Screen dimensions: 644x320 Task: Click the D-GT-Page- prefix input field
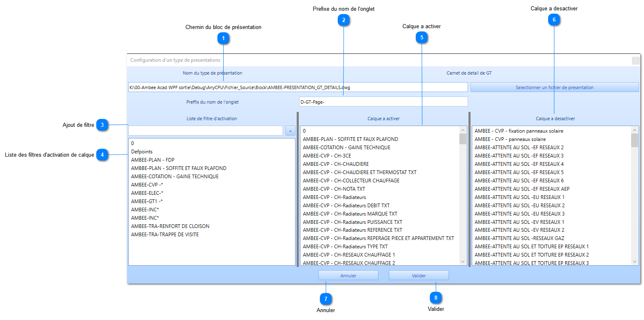tap(383, 102)
